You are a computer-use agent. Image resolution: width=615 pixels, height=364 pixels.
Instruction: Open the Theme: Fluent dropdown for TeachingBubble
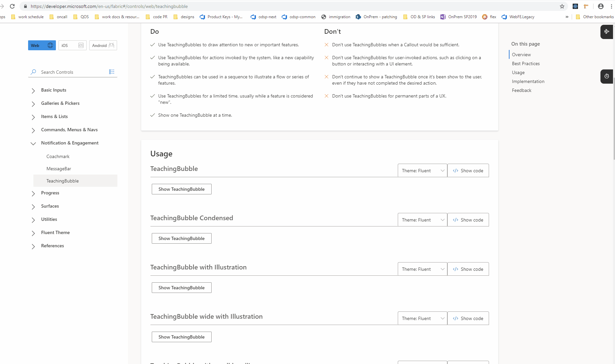(x=422, y=170)
